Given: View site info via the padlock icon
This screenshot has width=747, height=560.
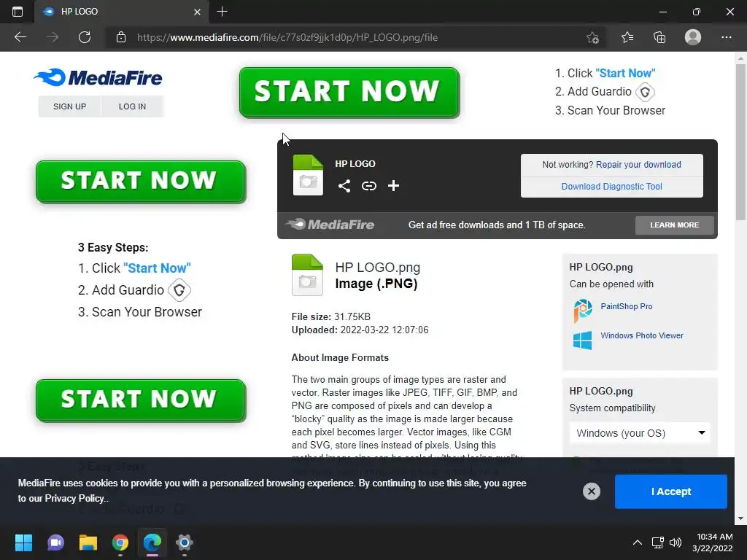Looking at the screenshot, I should pyautogui.click(x=121, y=37).
